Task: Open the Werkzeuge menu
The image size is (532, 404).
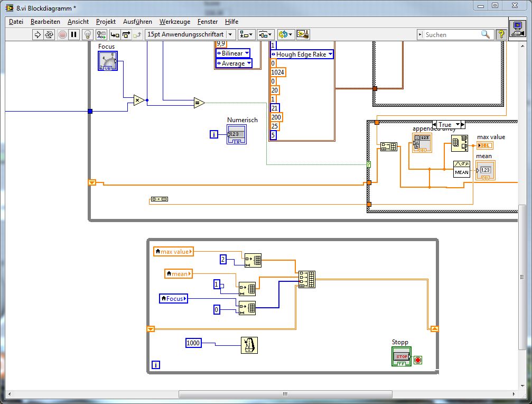Action: (174, 22)
